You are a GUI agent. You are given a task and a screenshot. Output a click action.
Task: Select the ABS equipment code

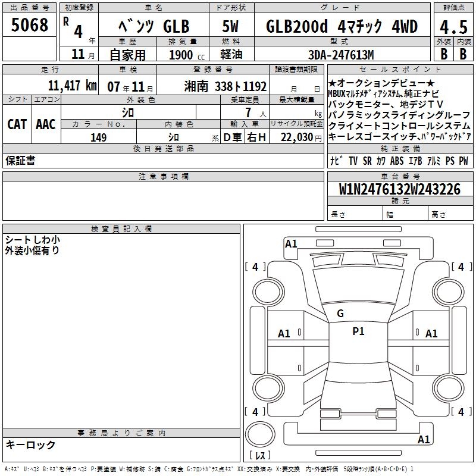(x=397, y=161)
